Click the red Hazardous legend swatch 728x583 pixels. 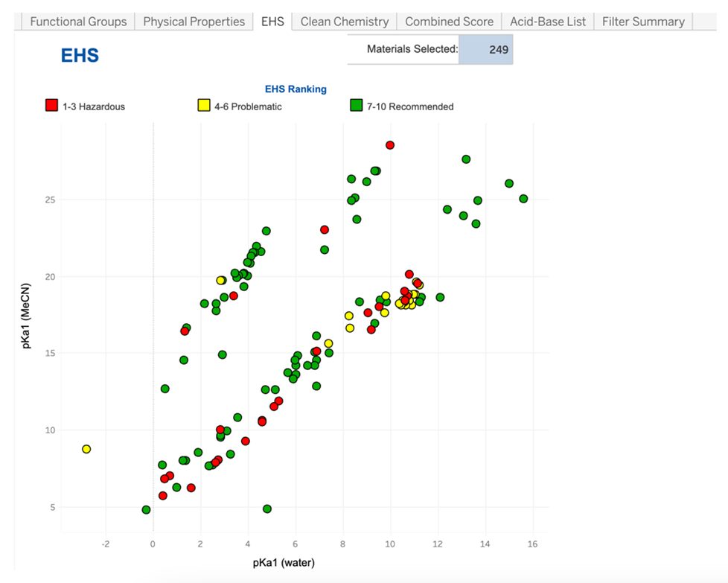[52, 106]
